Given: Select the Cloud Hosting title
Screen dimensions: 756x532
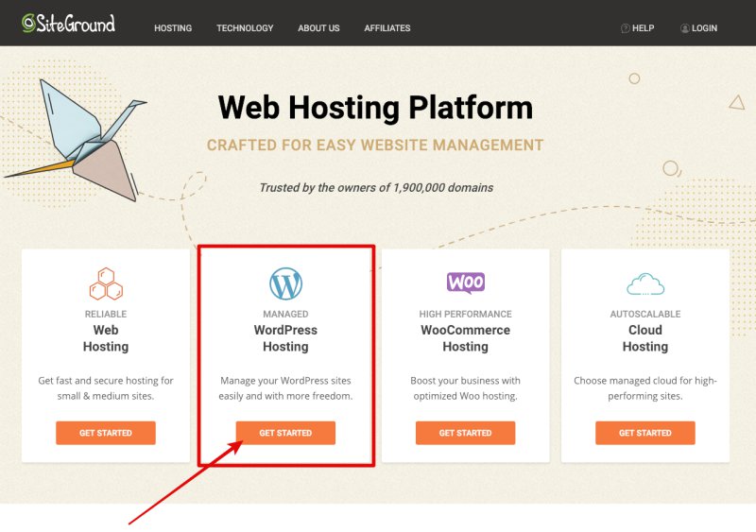Looking at the screenshot, I should coord(645,338).
